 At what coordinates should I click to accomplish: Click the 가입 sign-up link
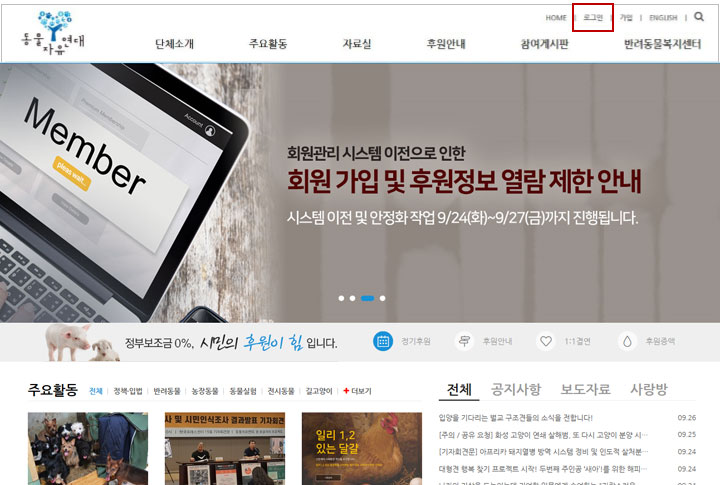click(x=626, y=17)
